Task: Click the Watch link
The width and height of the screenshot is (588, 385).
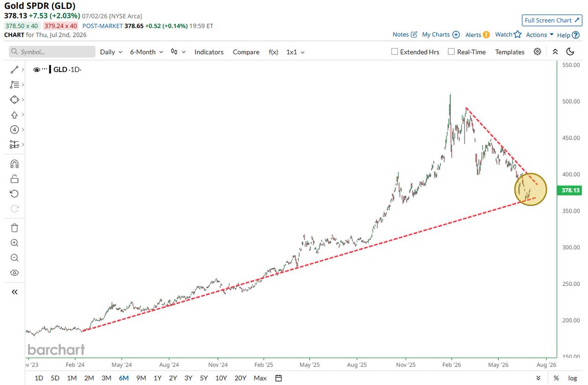Action: click(x=503, y=34)
